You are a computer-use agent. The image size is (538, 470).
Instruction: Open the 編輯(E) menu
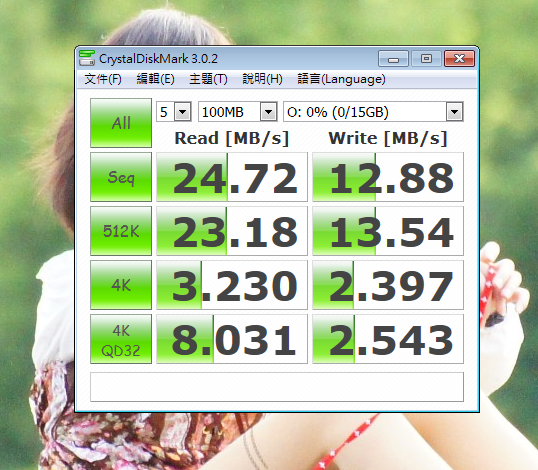coord(155,79)
